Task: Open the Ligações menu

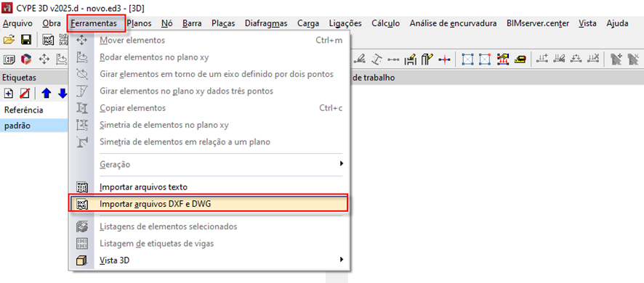Action: pos(345,23)
